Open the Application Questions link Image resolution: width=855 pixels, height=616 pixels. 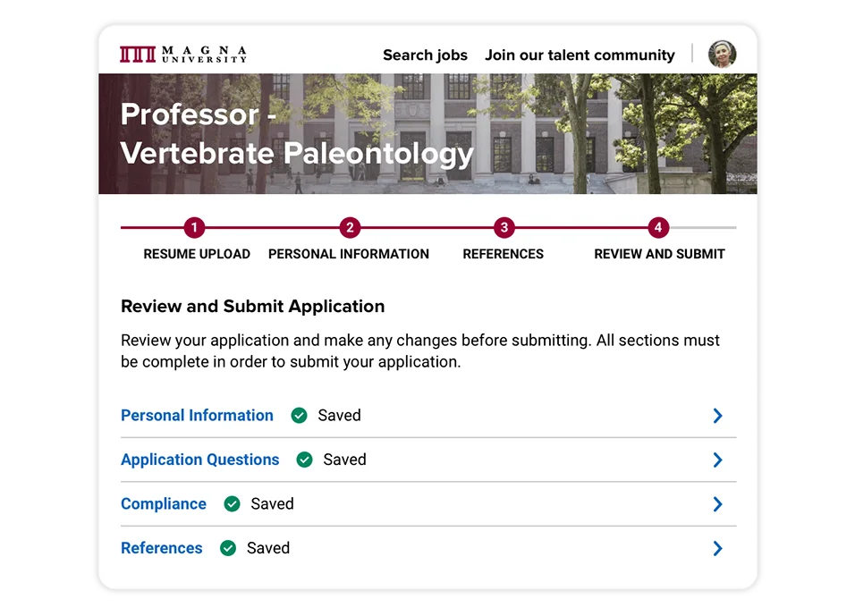(199, 460)
